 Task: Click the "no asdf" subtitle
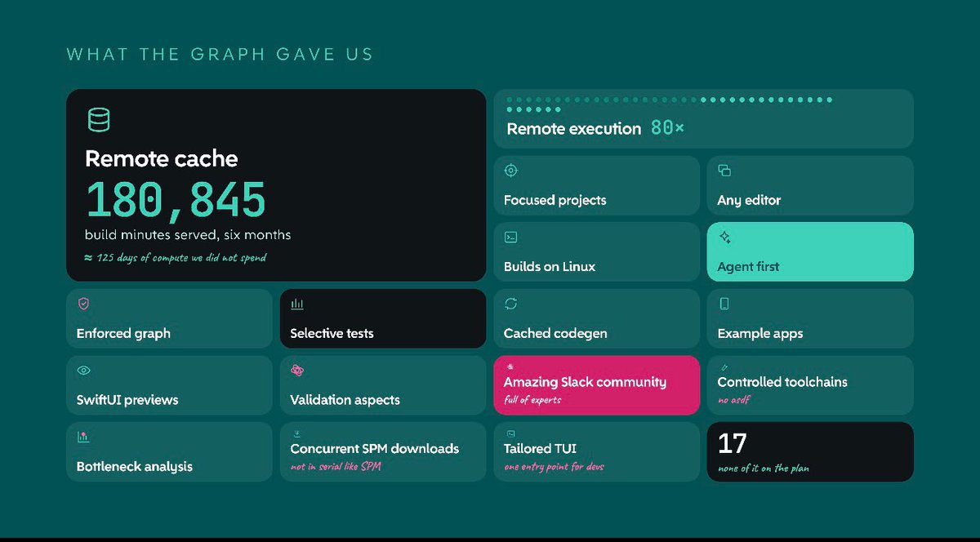pyautogui.click(x=733, y=400)
